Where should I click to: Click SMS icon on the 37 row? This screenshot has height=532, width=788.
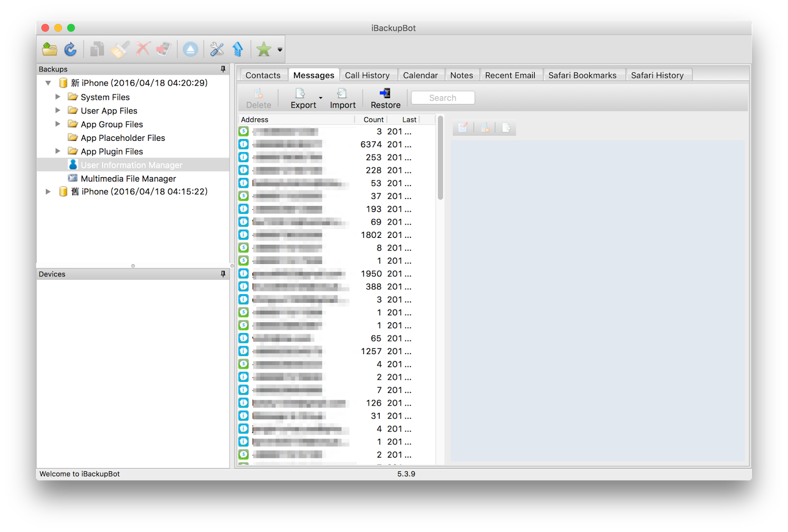point(243,196)
